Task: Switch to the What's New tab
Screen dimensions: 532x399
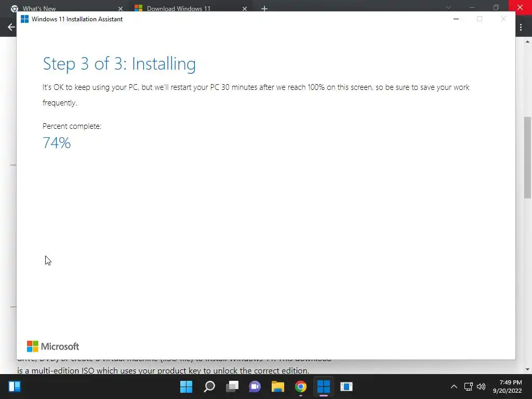Action: tap(39, 8)
